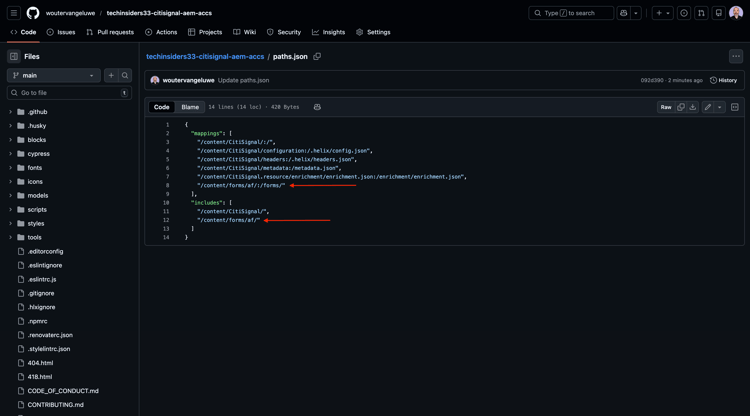Open the Update paths.json commit message
The height and width of the screenshot is (416, 750).
point(243,80)
